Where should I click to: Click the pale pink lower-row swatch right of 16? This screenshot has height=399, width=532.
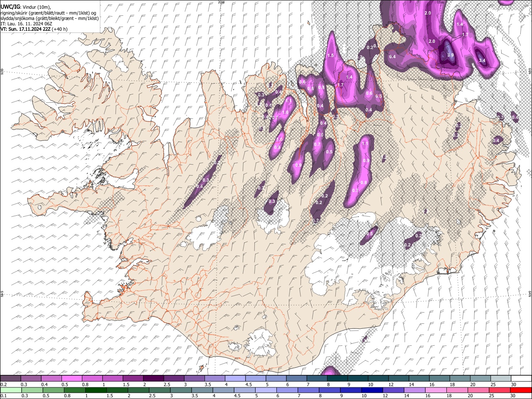pos(436,390)
